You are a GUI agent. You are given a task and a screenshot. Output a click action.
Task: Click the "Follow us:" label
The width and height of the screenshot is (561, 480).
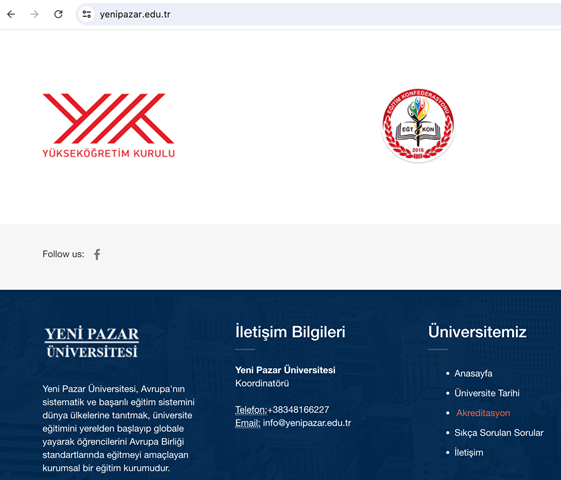[x=63, y=254]
